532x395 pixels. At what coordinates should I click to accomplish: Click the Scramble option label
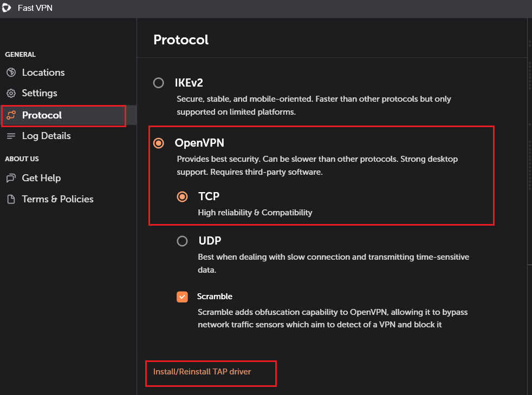tap(215, 297)
